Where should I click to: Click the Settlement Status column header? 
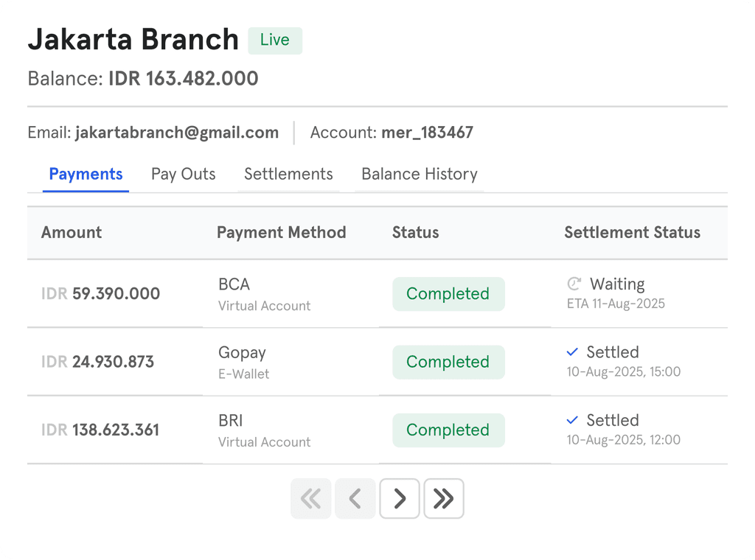[x=632, y=232]
